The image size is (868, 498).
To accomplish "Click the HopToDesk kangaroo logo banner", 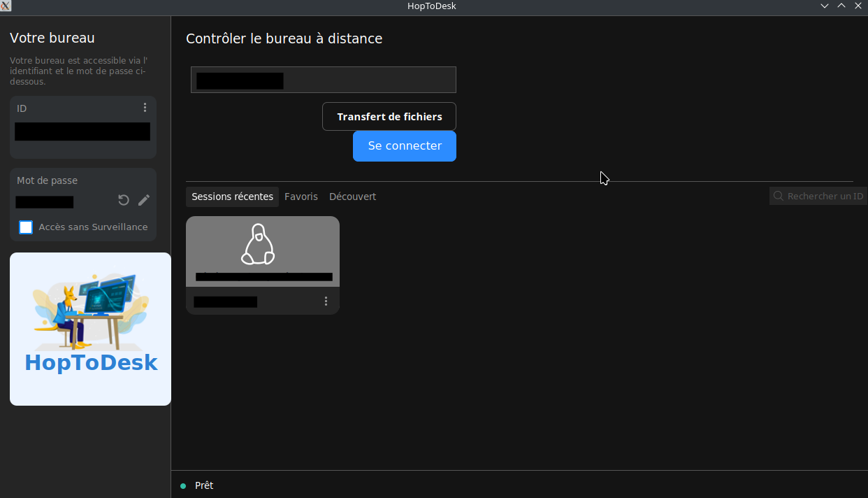I will (90, 329).
